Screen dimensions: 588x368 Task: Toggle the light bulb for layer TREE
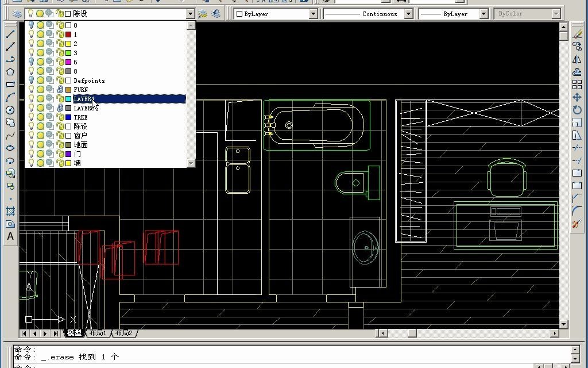pos(32,117)
